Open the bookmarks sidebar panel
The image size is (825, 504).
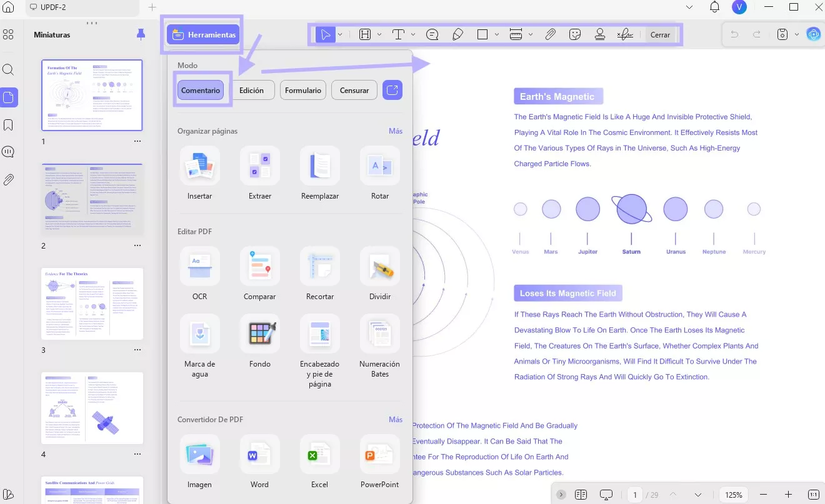tap(9, 126)
